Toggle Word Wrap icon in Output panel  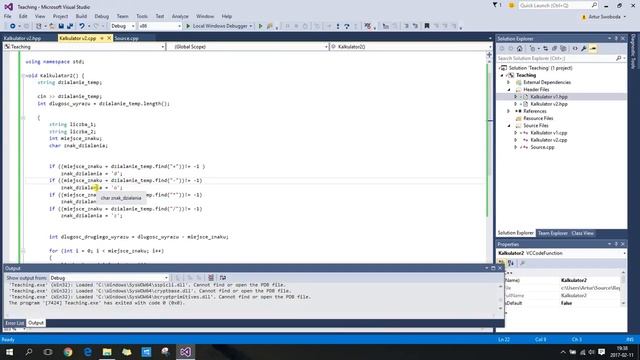coord(222,278)
